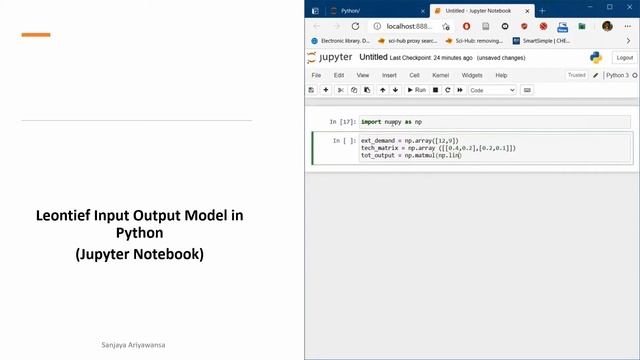Select the Untitled - Jupyter Notebook tab
Screen dimensions: 640x360
(478, 11)
